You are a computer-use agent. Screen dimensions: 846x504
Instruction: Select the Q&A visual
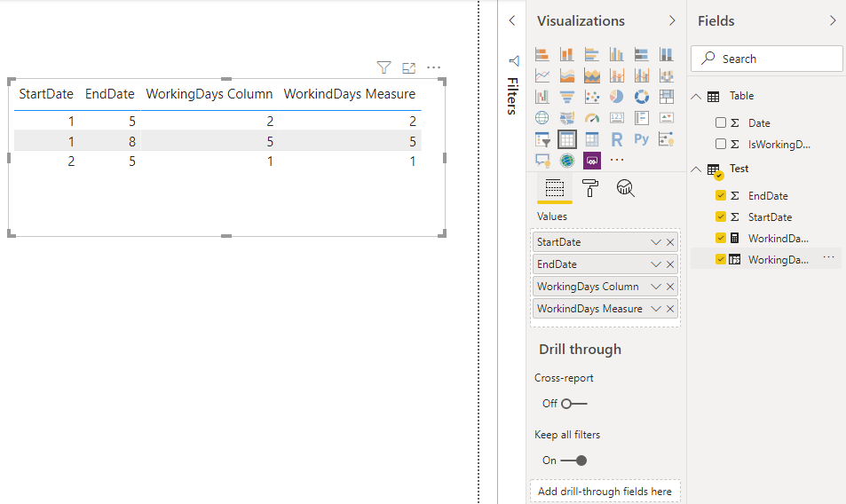point(542,160)
